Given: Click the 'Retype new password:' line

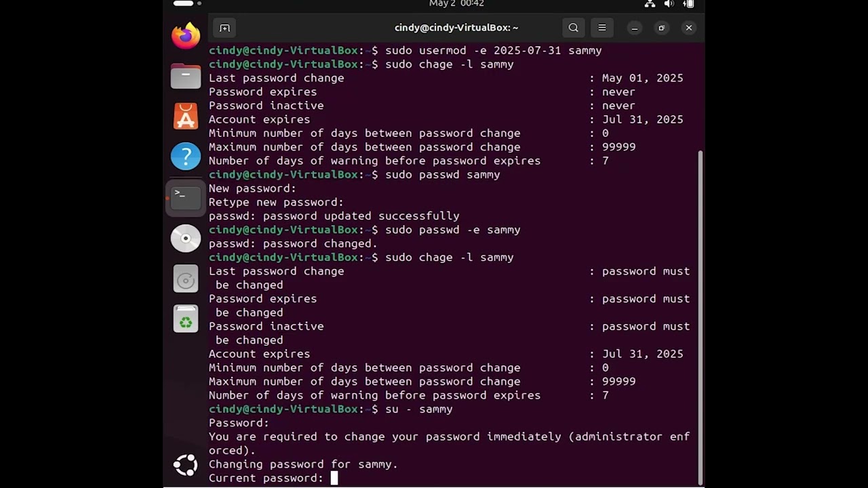Looking at the screenshot, I should (x=276, y=203).
